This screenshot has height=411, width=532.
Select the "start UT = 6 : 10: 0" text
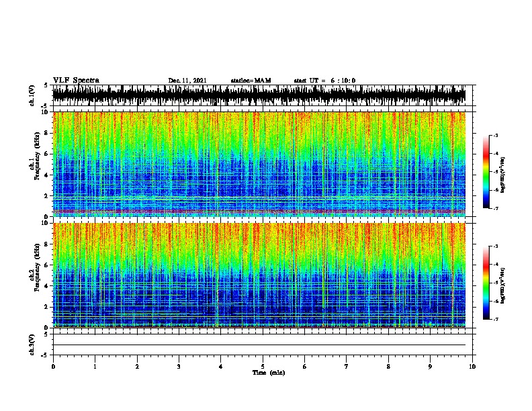[324, 81]
